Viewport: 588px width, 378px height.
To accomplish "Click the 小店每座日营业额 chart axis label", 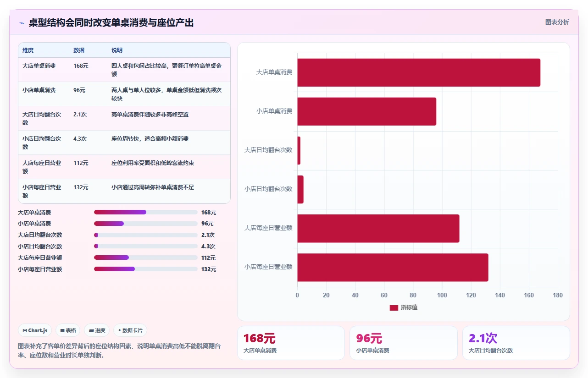I will (x=268, y=267).
